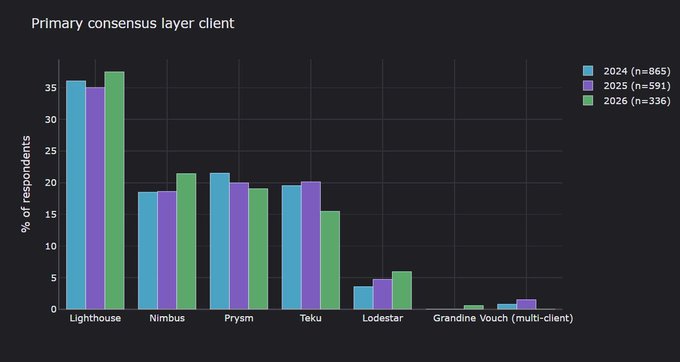Click the Nimbus axis label
The image size is (680, 362).
point(167,318)
